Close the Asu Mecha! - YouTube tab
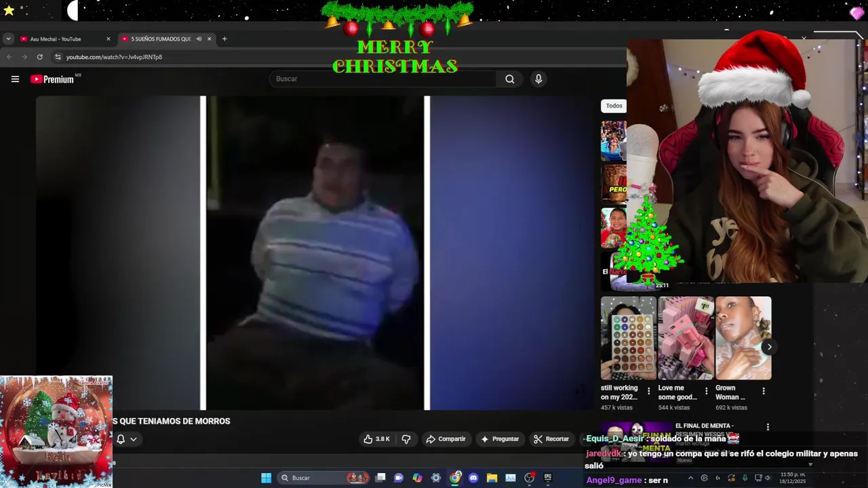This screenshot has width=868, height=488. (108, 39)
